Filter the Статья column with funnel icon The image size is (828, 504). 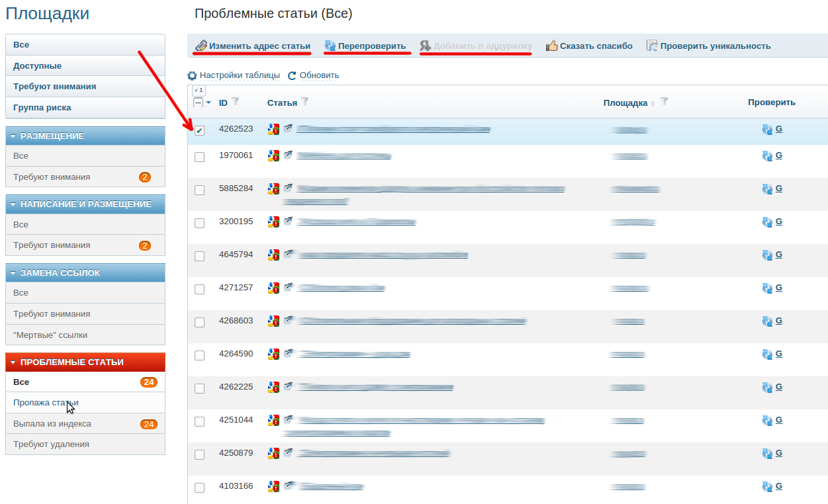[304, 102]
